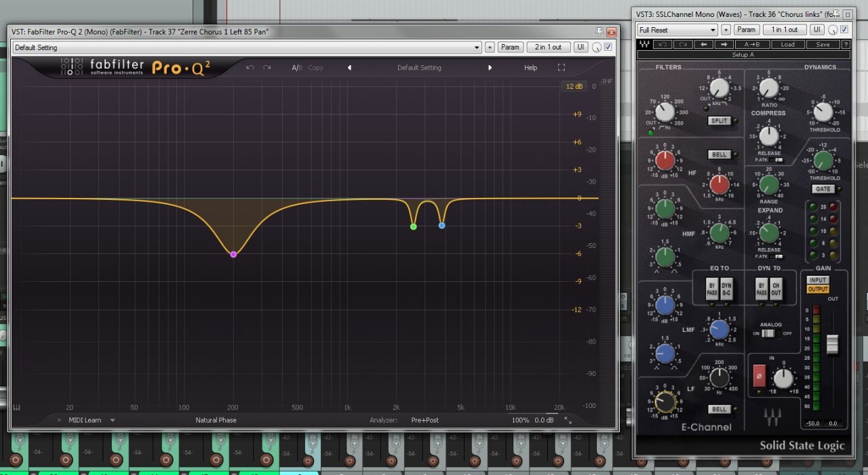Go to next preset in Pro-Q 2
Viewport: 868px width, 475px height.
click(490, 68)
